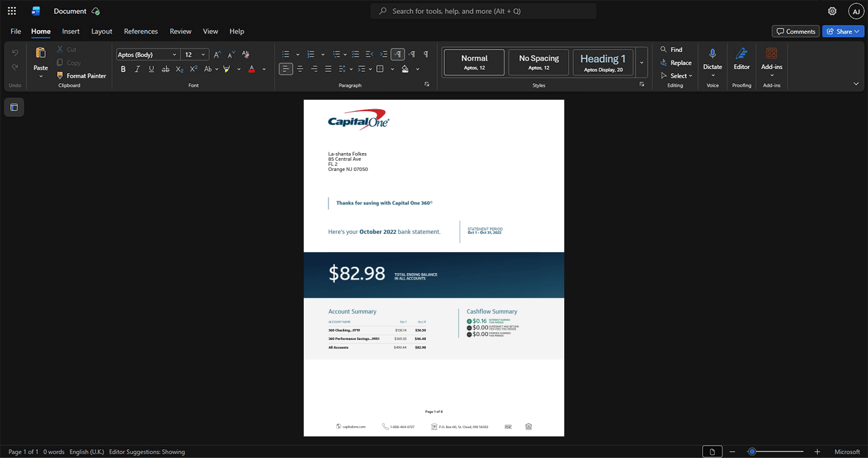Decrease paragraph indent

[369, 55]
